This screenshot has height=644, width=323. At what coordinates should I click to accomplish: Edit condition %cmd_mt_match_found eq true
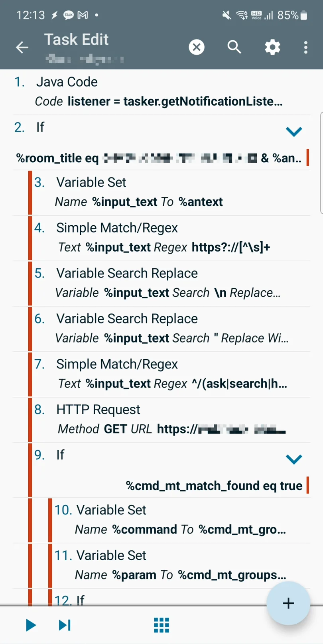click(x=214, y=486)
